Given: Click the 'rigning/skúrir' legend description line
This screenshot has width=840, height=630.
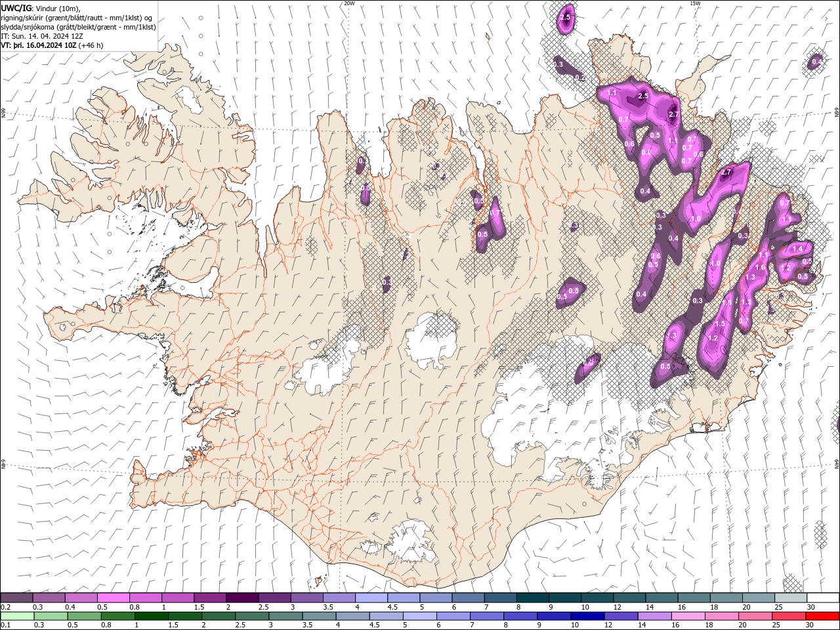Looking at the screenshot, I should tap(77, 18).
